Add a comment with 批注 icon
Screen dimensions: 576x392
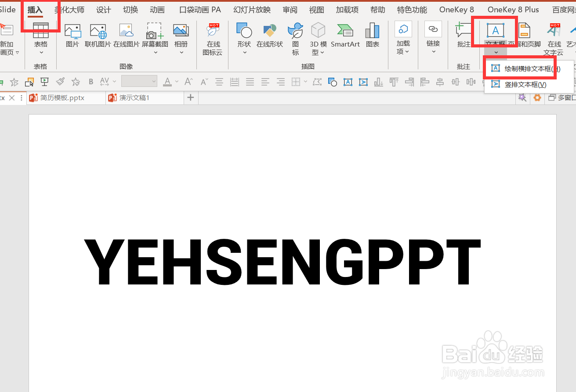pos(464,35)
